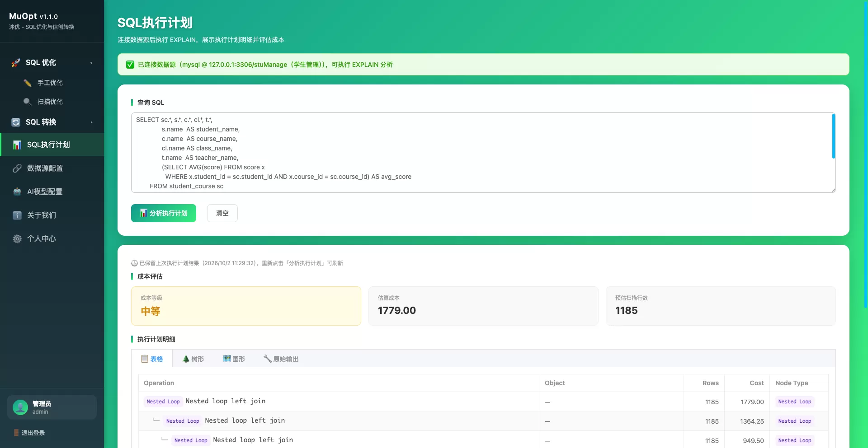Click the rocket icon beside SQL 优化
The image size is (868, 448).
(16, 63)
